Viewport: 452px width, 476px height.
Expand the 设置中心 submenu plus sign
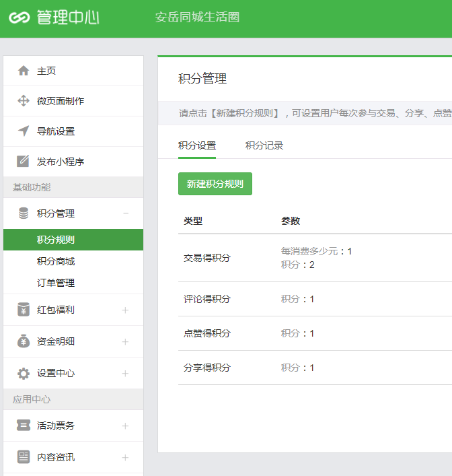click(x=125, y=374)
